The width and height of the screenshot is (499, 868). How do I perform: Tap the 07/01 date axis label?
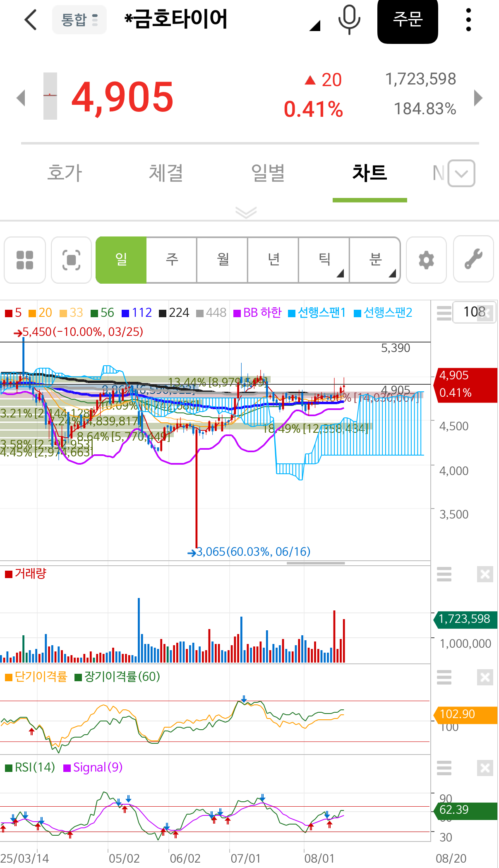pyautogui.click(x=246, y=858)
